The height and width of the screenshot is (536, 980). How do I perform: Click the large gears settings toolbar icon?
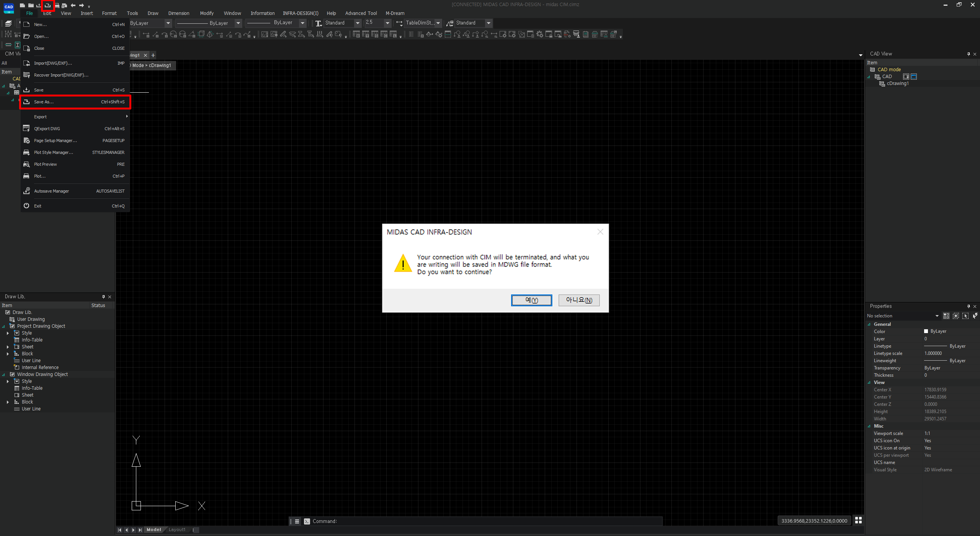tap(540, 34)
